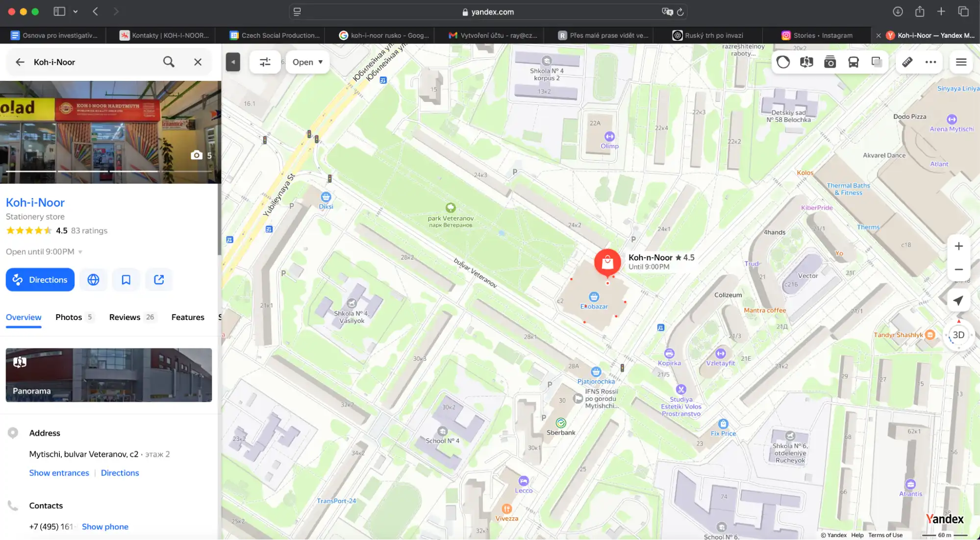Screen dimensions: 980x540
Task: Switch to the Reviews tab
Action: tap(132, 318)
